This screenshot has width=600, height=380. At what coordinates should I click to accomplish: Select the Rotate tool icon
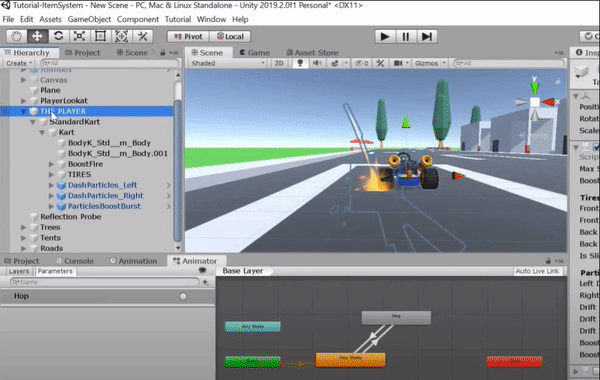[x=58, y=36]
